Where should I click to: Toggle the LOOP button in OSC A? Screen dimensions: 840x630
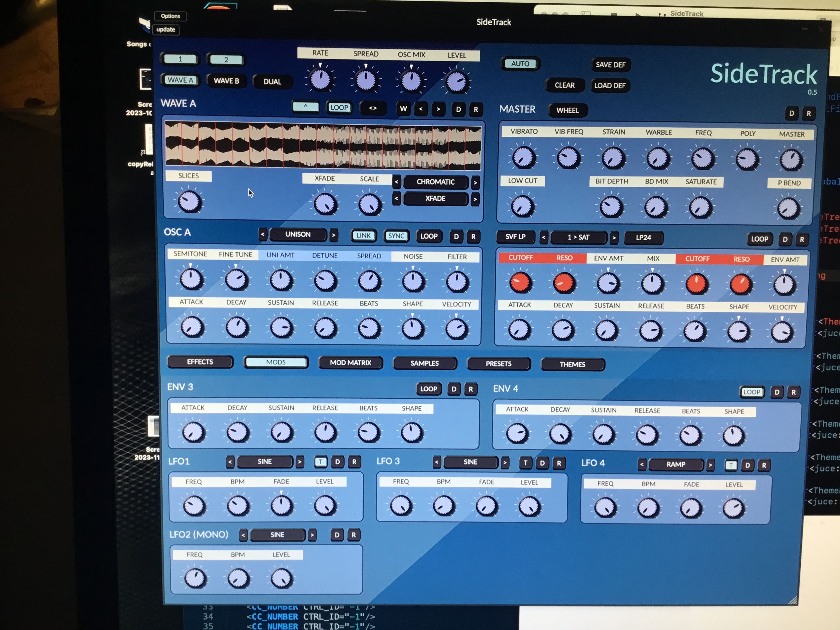coord(429,236)
